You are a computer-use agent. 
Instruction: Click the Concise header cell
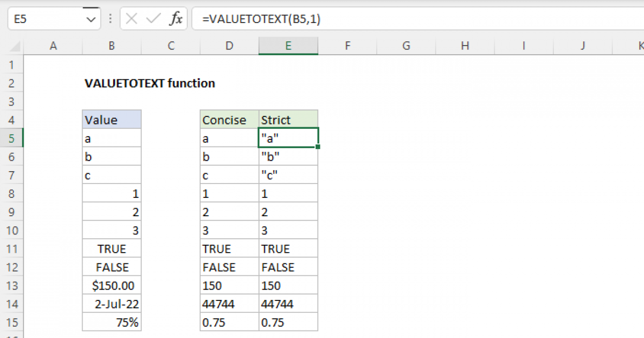[229, 120]
